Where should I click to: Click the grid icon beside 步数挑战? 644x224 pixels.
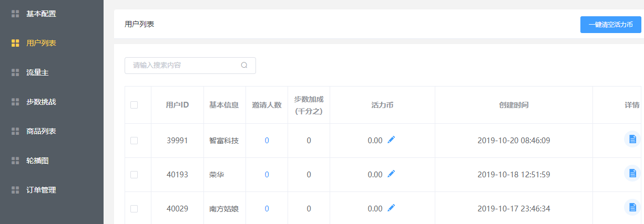(15, 102)
